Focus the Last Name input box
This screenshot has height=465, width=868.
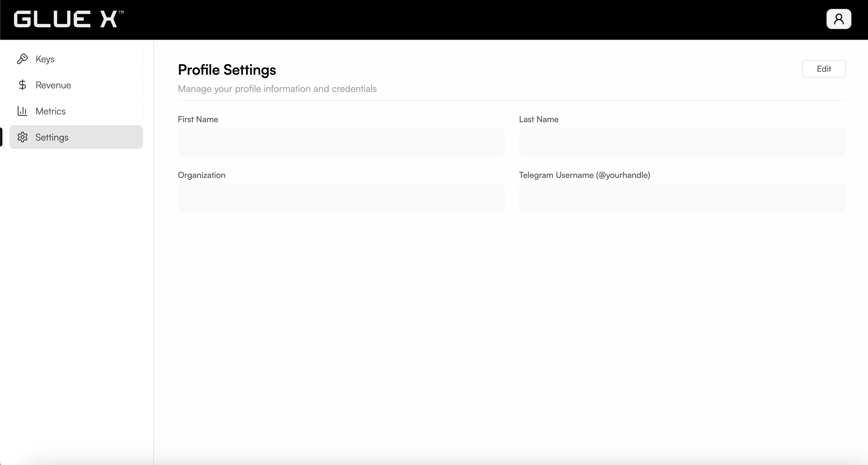pyautogui.click(x=682, y=142)
